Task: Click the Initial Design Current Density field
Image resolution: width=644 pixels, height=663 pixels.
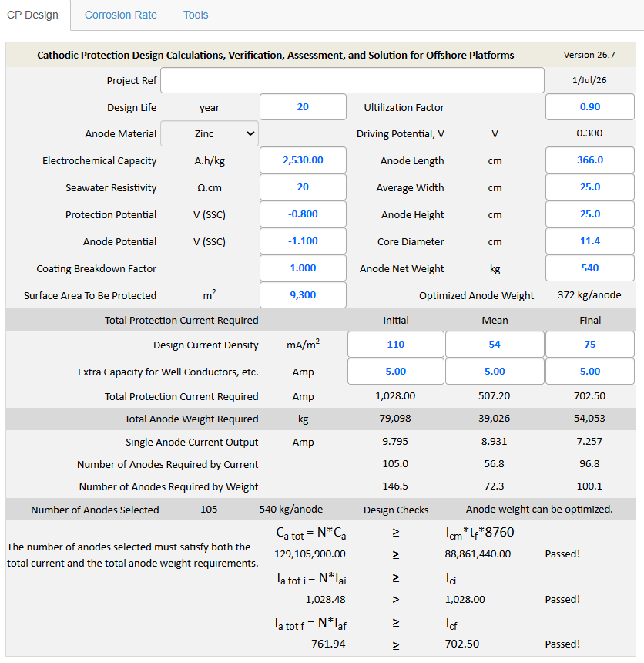Action: coord(396,345)
